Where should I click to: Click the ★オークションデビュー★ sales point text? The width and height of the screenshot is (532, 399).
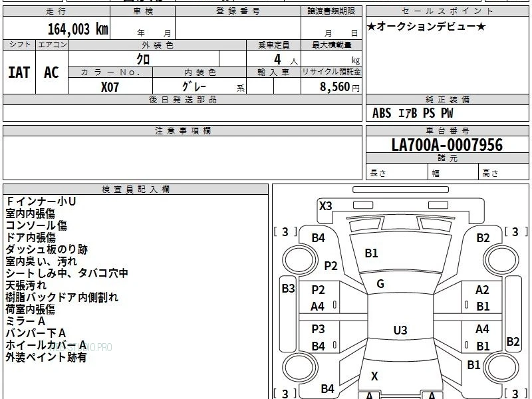426,27
